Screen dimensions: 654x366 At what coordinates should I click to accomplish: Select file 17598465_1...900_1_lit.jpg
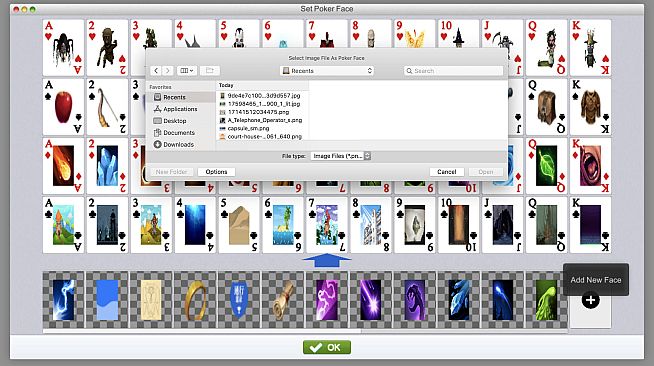pos(263,104)
